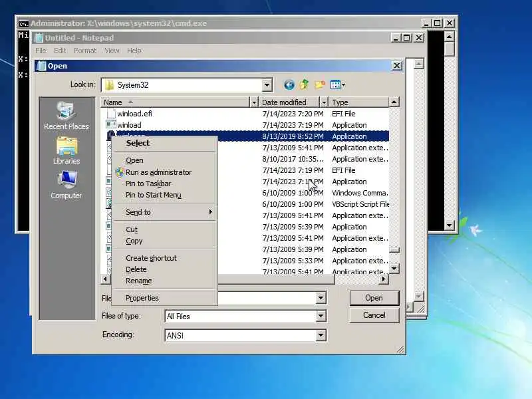Click the shield icon beside Run as administrator
532x399 pixels.
tap(120, 172)
